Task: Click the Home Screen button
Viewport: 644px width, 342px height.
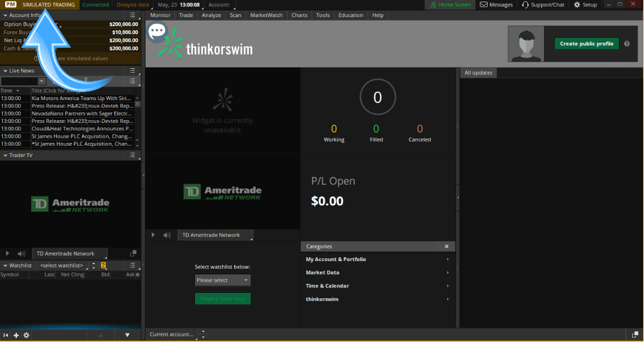Action: (450, 5)
